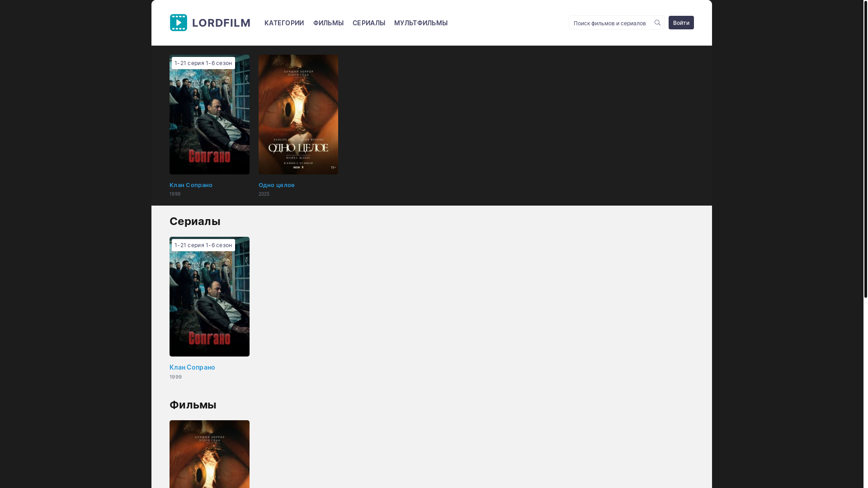868x488 pixels.
Task: Click the magnifier search icon
Action: click(657, 23)
